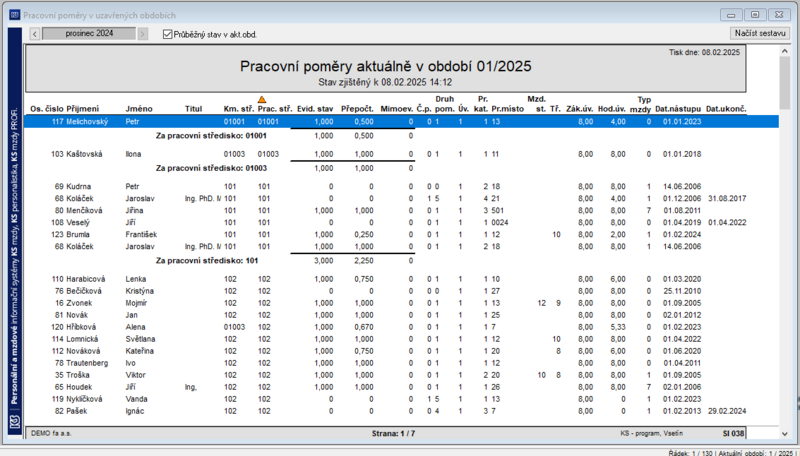The width and height of the screenshot is (800, 456).
Task: Select the Melichovský Petr row
Action: pyautogui.click(x=402, y=121)
